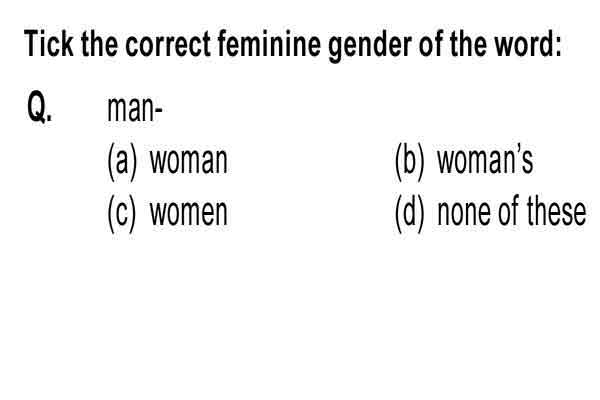This screenshot has width=600, height=400.
Task: Select option (a) woman
Action: [x=168, y=161]
